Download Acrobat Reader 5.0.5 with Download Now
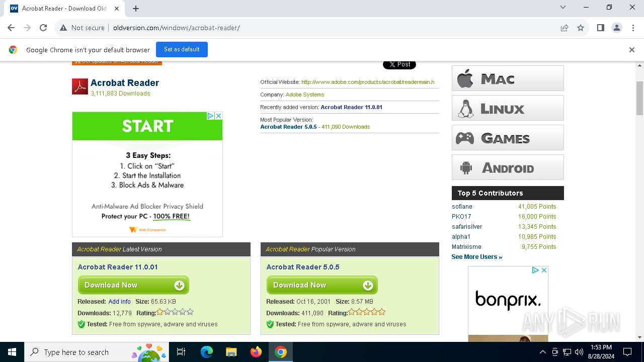644x362 pixels. [322, 285]
